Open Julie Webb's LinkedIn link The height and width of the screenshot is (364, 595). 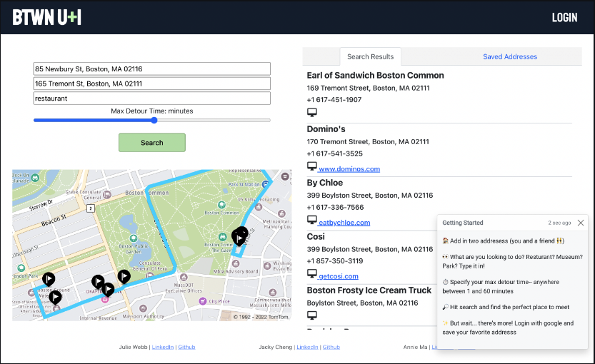[x=164, y=347]
